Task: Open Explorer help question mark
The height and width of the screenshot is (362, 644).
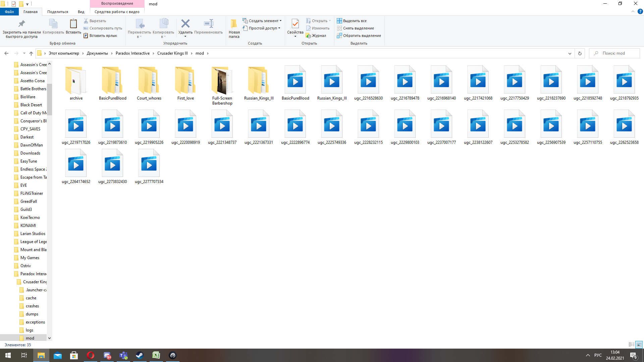Action: (640, 11)
